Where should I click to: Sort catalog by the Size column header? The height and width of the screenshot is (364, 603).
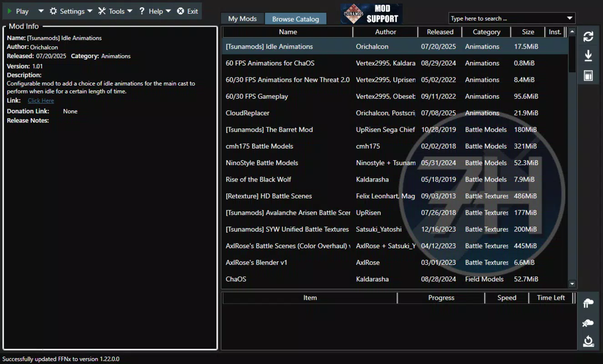point(528,32)
